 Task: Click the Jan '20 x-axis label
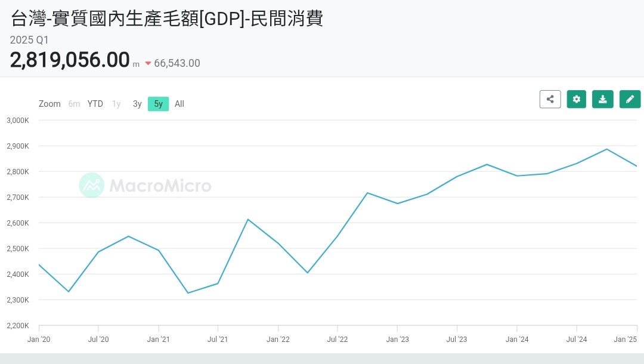pos(39,340)
